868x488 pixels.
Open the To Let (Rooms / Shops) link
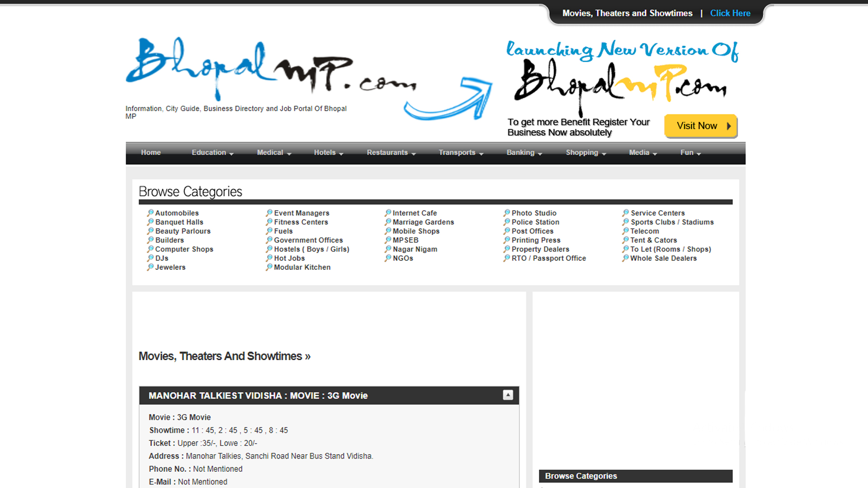coord(670,249)
